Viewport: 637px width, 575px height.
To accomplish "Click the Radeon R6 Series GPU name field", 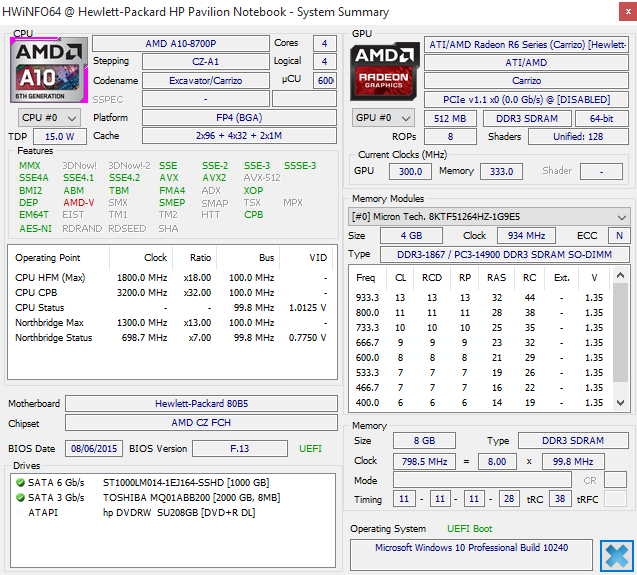I will coord(526,44).
